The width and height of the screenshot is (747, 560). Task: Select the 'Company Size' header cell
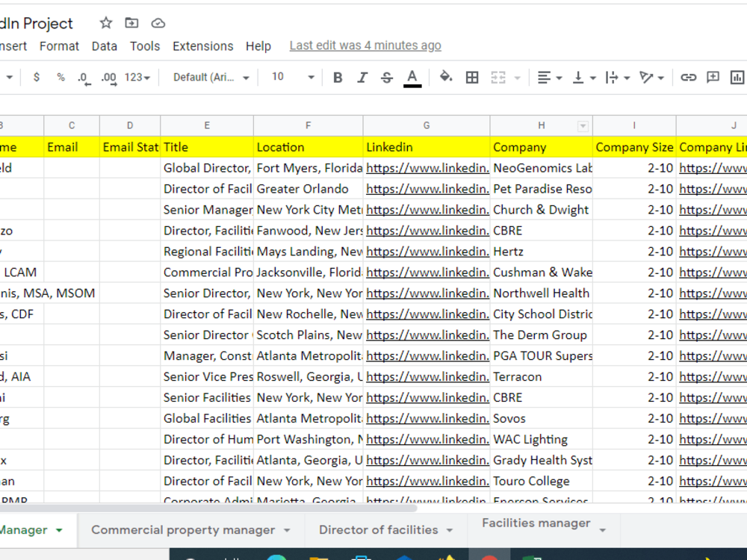coord(634,147)
